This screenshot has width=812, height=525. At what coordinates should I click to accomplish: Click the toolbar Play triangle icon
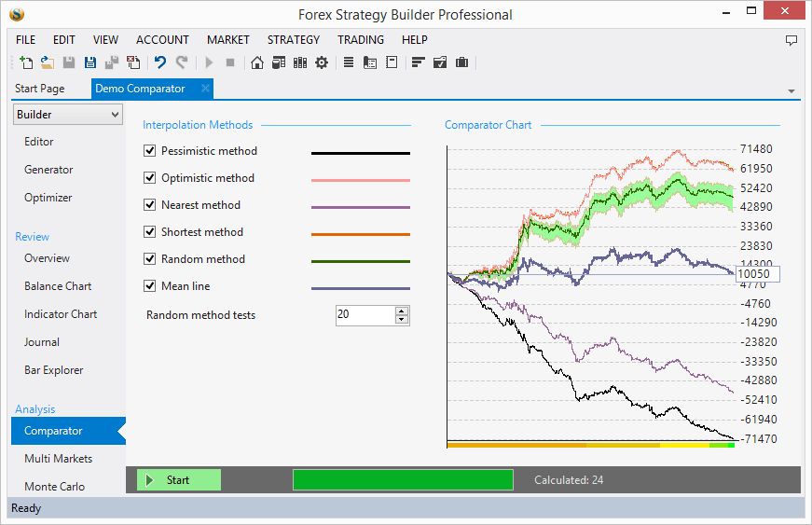point(209,62)
